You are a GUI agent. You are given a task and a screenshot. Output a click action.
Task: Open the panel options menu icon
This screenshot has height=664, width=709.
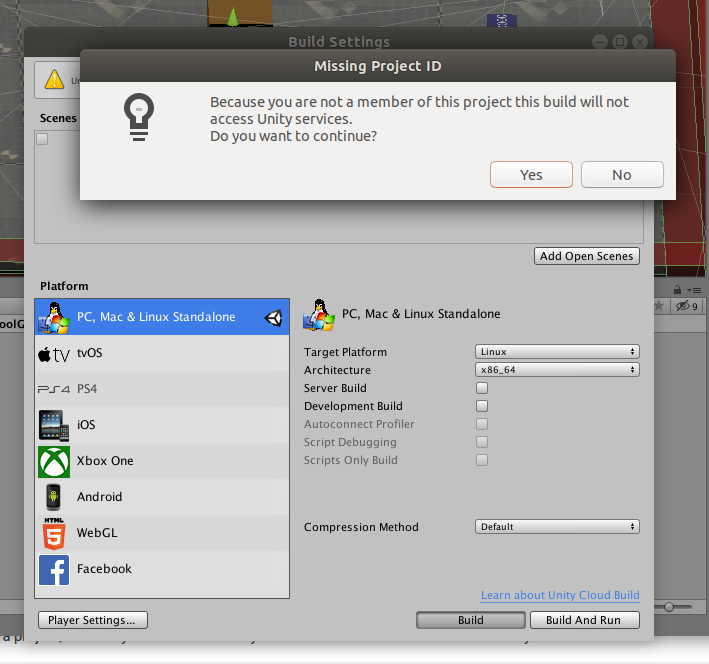coord(694,290)
